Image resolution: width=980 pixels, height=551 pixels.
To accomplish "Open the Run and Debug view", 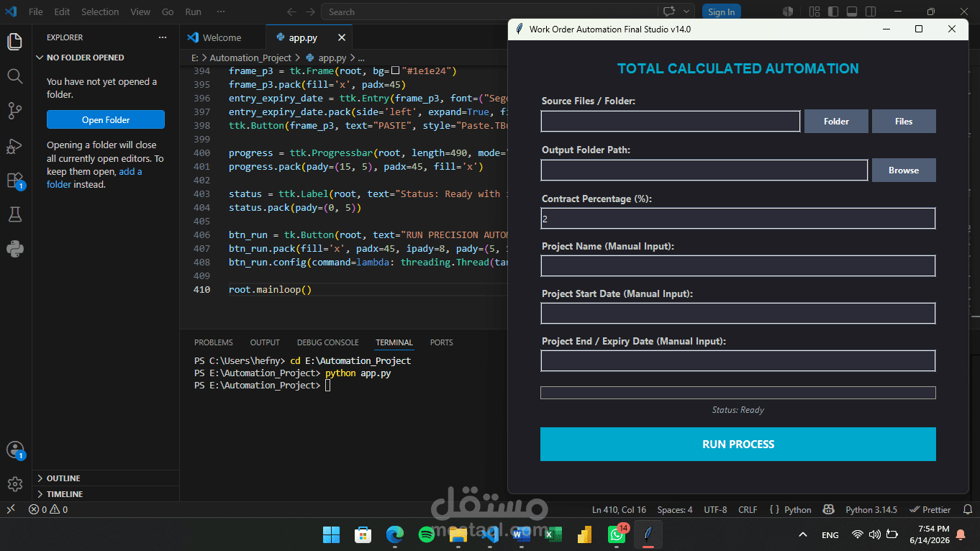I will 14,145.
